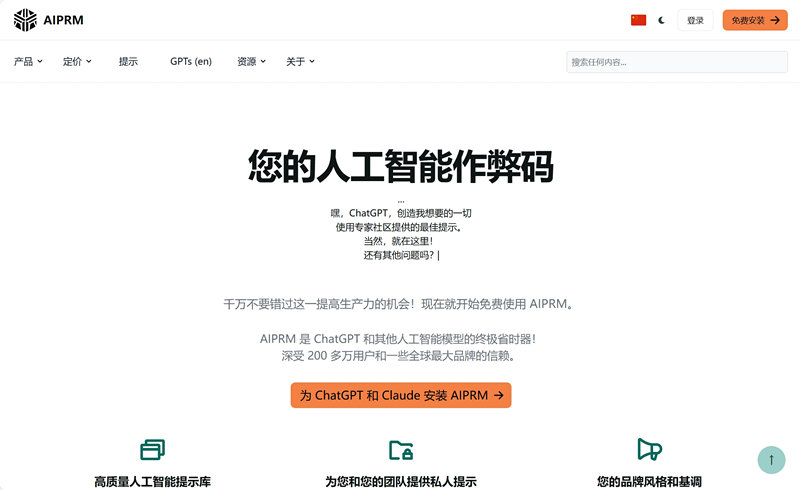The height and width of the screenshot is (490, 800).
Task: Click the line 深受 200 多万用户 text
Action: [399, 356]
